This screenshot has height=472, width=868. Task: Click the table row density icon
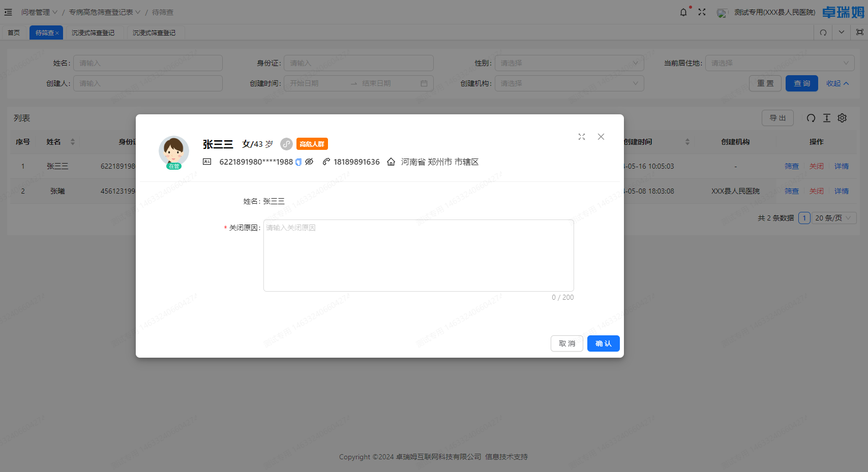point(827,118)
